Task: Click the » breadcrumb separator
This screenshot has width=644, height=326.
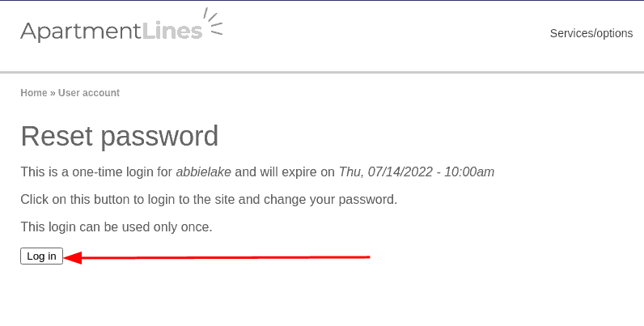Action: (53, 93)
